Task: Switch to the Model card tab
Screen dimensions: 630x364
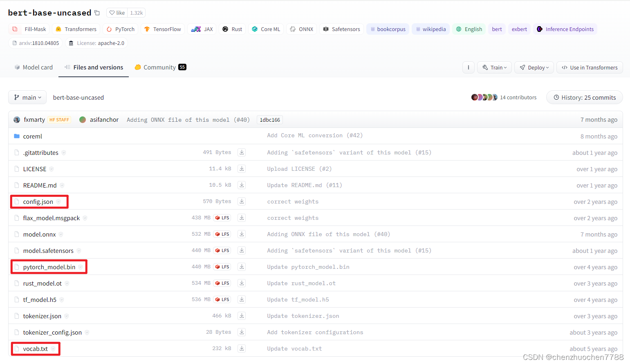Action: coord(33,67)
